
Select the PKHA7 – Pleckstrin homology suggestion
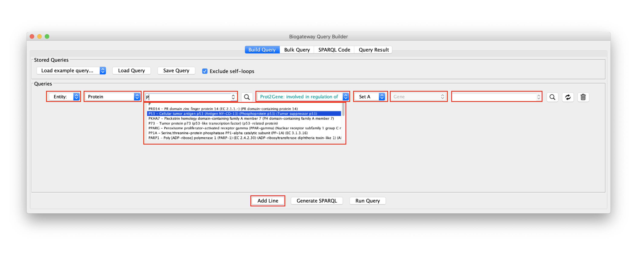(x=244, y=119)
